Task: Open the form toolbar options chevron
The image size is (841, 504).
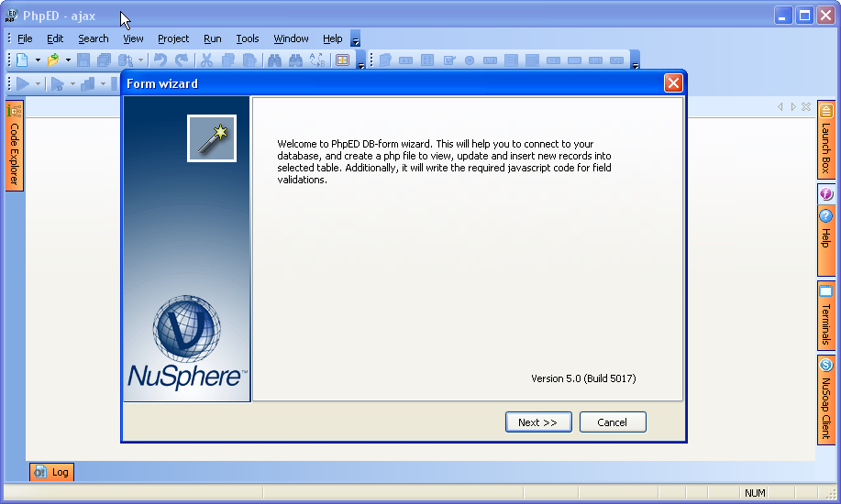Action: pos(636,60)
